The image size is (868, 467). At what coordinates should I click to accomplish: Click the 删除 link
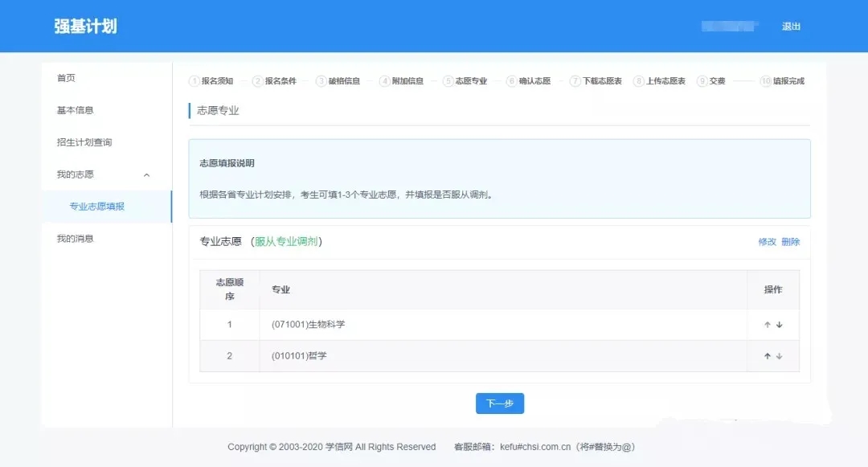(x=790, y=242)
